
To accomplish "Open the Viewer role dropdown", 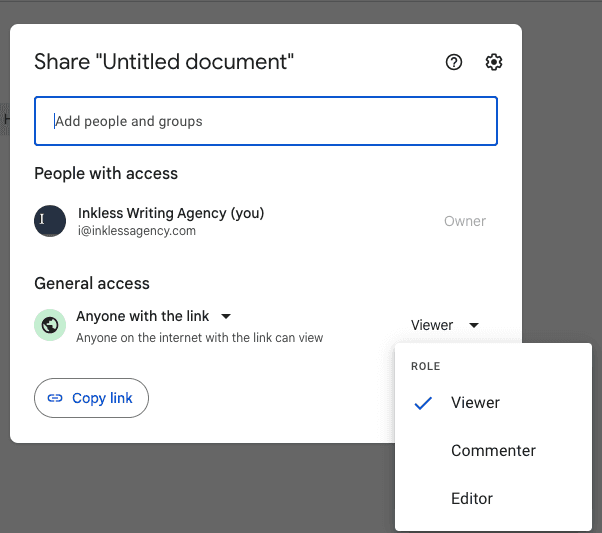I will click(x=445, y=325).
